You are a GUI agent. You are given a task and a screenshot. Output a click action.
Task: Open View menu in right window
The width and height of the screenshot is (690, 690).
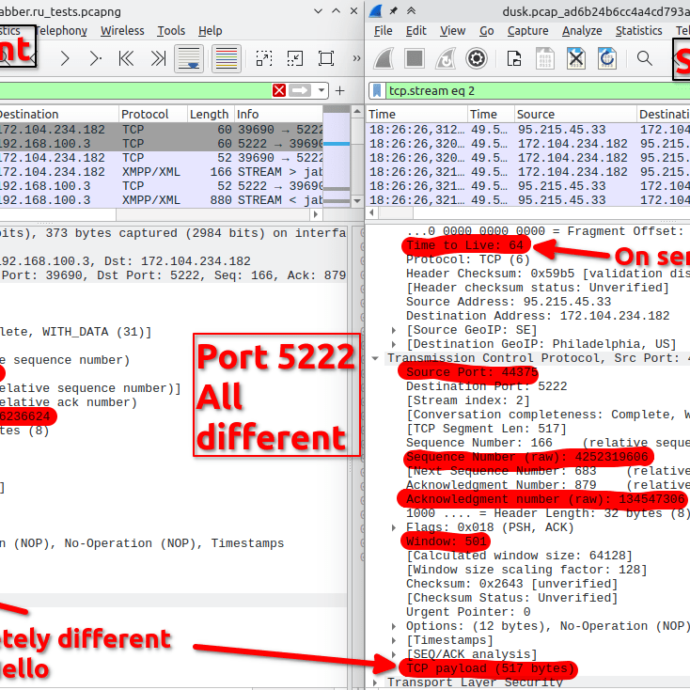click(x=452, y=31)
